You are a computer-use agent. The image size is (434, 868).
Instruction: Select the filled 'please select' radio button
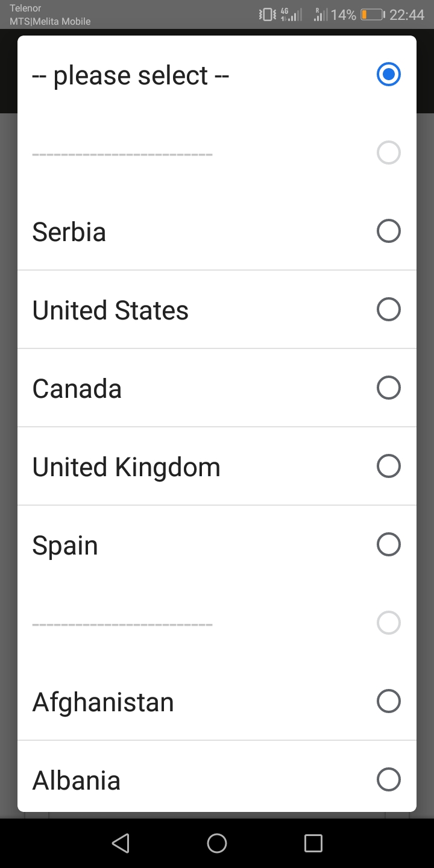[x=388, y=74]
